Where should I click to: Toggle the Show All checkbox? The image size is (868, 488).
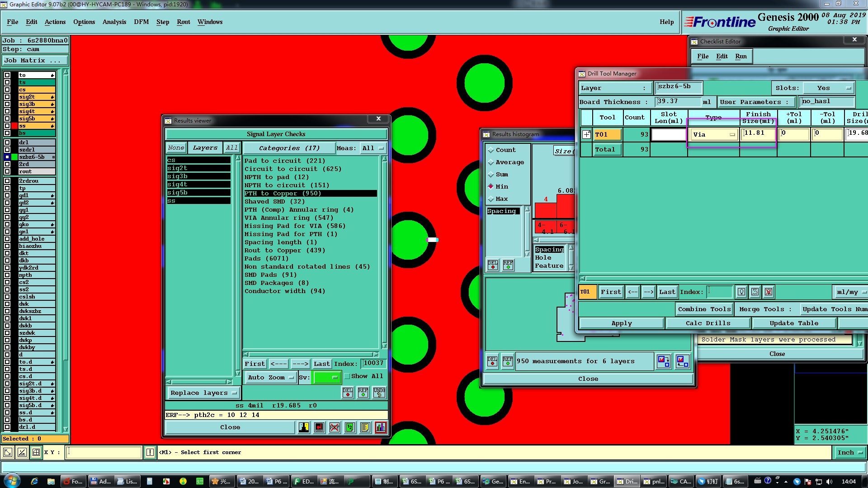(x=347, y=376)
